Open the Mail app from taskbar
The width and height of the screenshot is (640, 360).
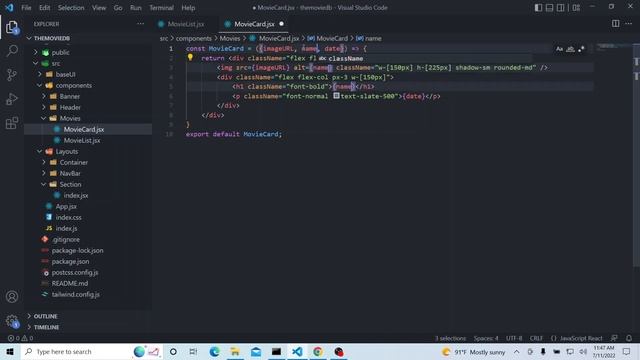[256, 351]
